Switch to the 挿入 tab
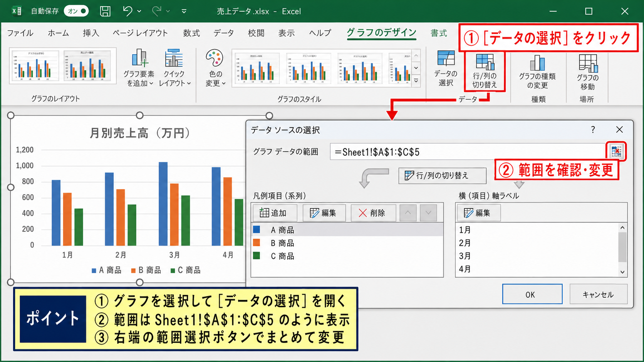The width and height of the screenshot is (644, 362). tap(91, 33)
